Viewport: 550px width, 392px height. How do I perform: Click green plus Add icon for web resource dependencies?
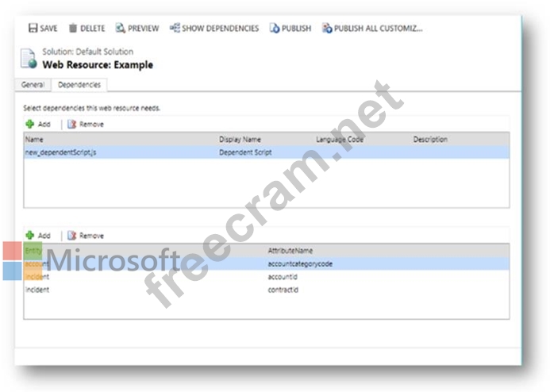(30, 124)
